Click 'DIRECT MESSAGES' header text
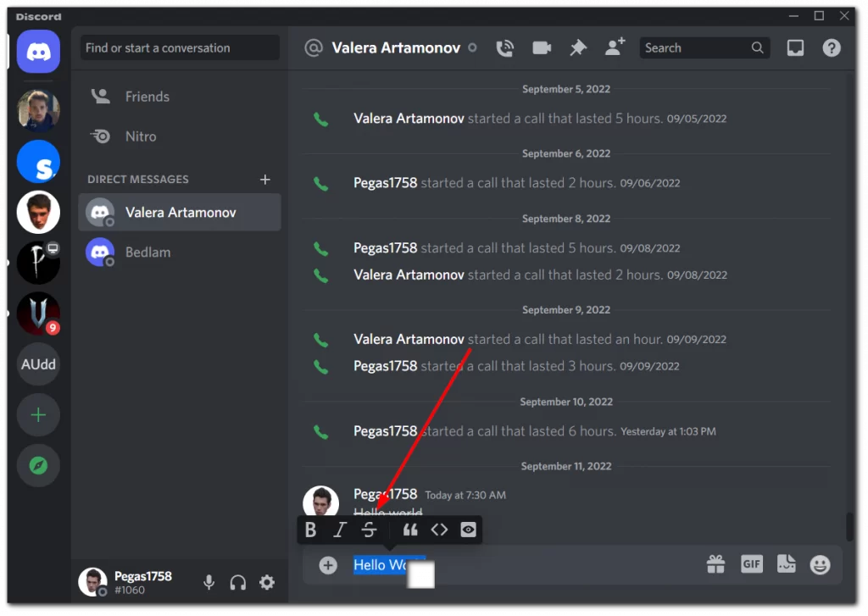868x616 pixels. pyautogui.click(x=138, y=180)
